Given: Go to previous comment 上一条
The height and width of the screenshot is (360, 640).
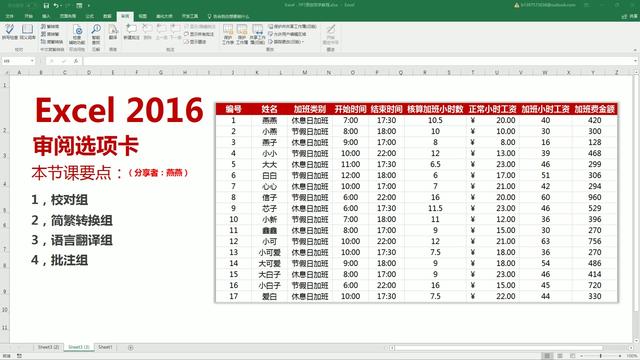Looking at the screenshot, I should 162,32.
